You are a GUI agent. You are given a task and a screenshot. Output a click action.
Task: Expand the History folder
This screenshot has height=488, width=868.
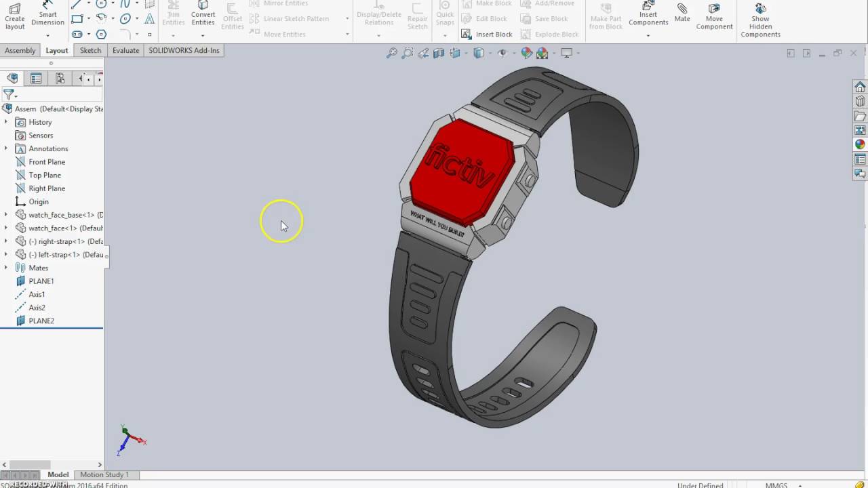pos(6,122)
